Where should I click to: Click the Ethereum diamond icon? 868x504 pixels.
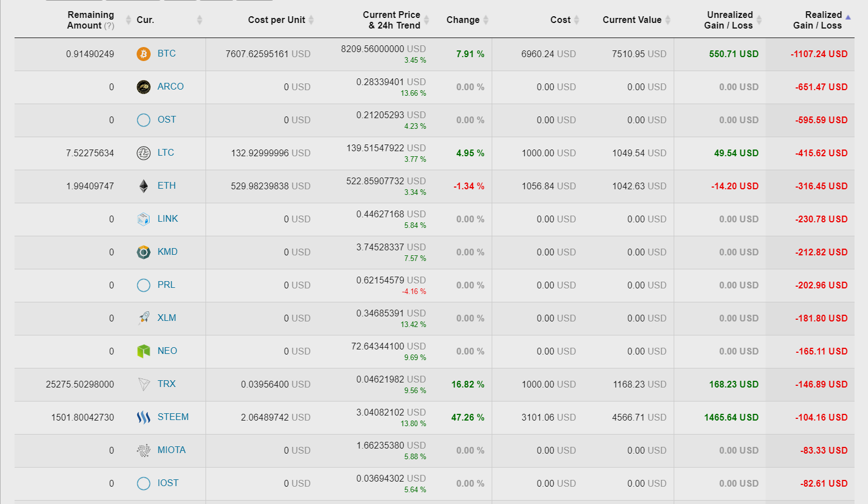tap(143, 186)
